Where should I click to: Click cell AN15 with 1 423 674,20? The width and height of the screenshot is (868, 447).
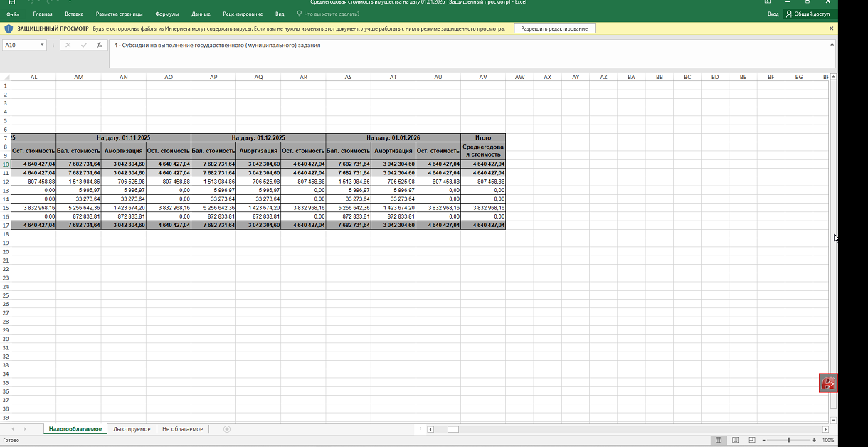point(124,208)
